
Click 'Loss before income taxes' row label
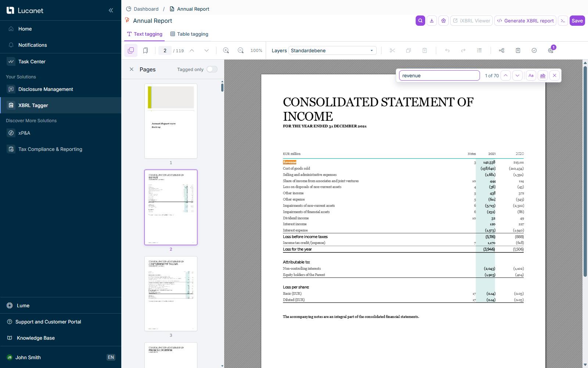305,237
